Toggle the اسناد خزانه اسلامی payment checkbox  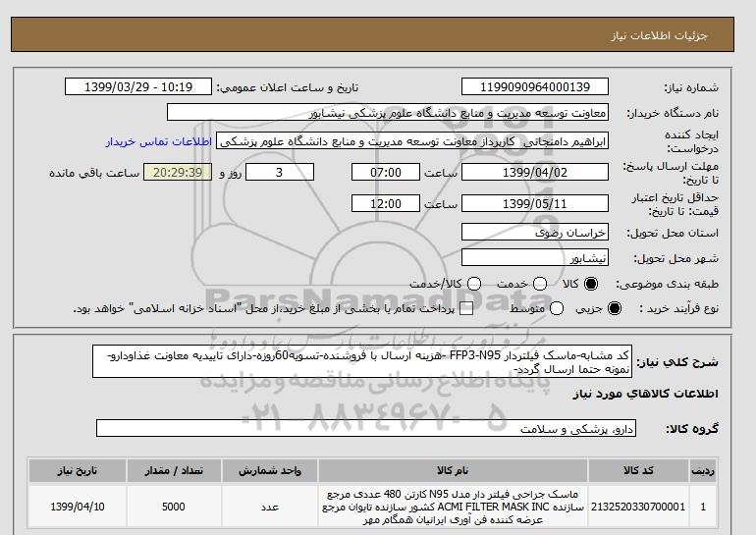click(466, 309)
